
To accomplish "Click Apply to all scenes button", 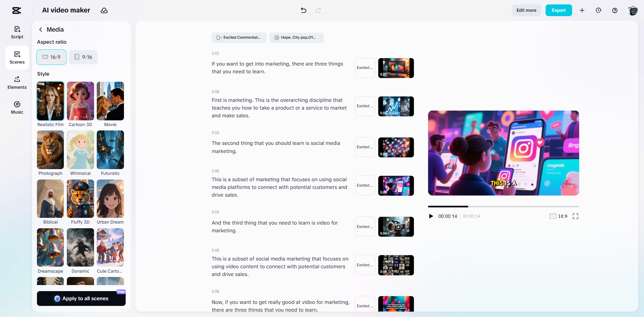I will tap(81, 299).
